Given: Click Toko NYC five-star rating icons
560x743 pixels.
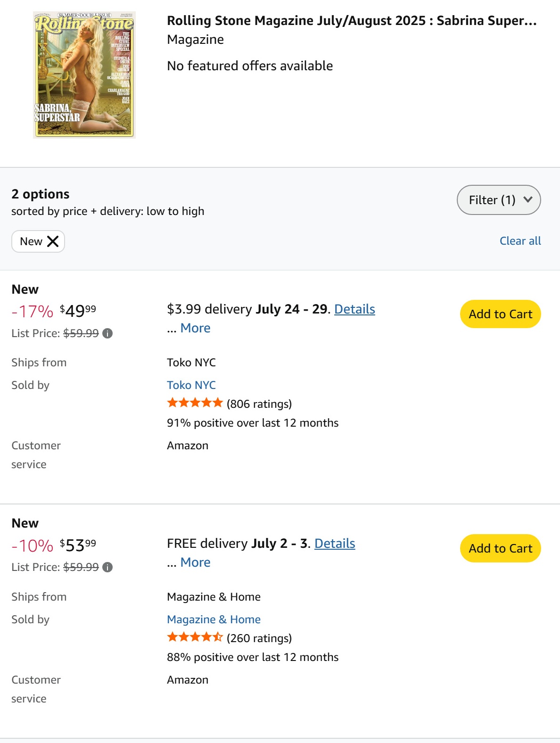Looking at the screenshot, I should tap(195, 403).
